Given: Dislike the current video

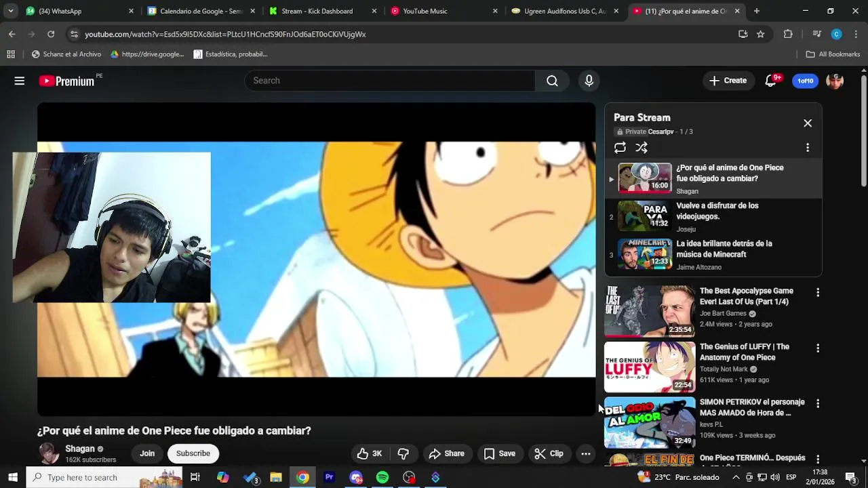Looking at the screenshot, I should [x=403, y=453].
